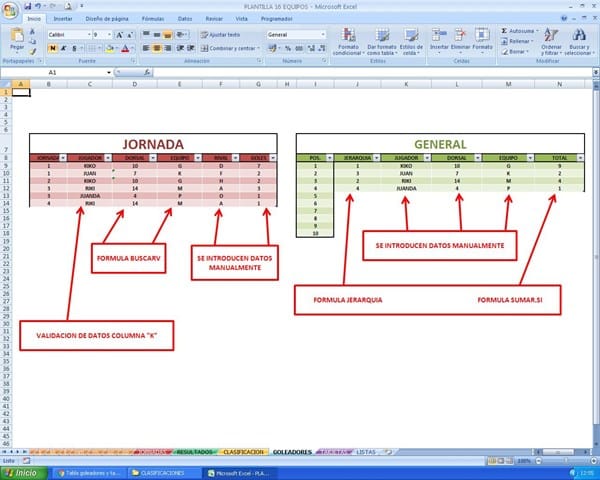This screenshot has width=600, height=480.
Task: Open Formato condicional menu
Action: (x=348, y=41)
